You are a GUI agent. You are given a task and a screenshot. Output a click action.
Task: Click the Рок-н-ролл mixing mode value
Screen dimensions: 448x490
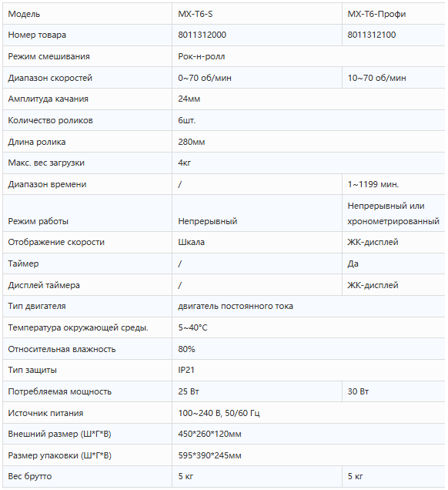click(202, 56)
